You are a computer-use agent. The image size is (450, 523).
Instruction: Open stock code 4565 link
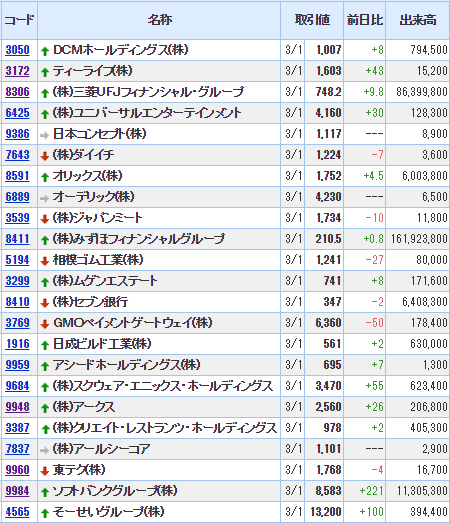(x=17, y=512)
